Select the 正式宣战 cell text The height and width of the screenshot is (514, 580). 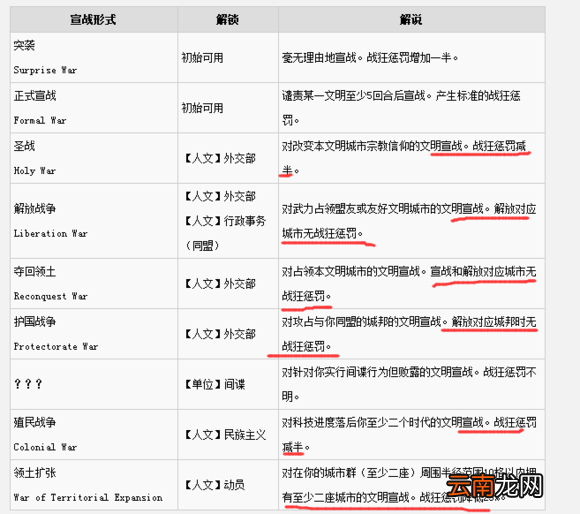point(35,96)
